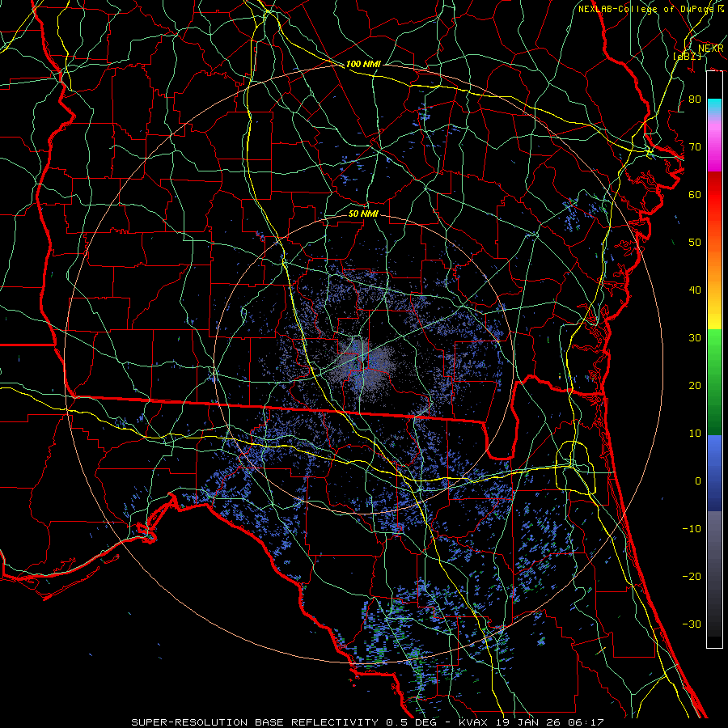Click the cyan segment of the reflectivity color bar
Viewport: 728px width, 728px height.
(x=714, y=107)
